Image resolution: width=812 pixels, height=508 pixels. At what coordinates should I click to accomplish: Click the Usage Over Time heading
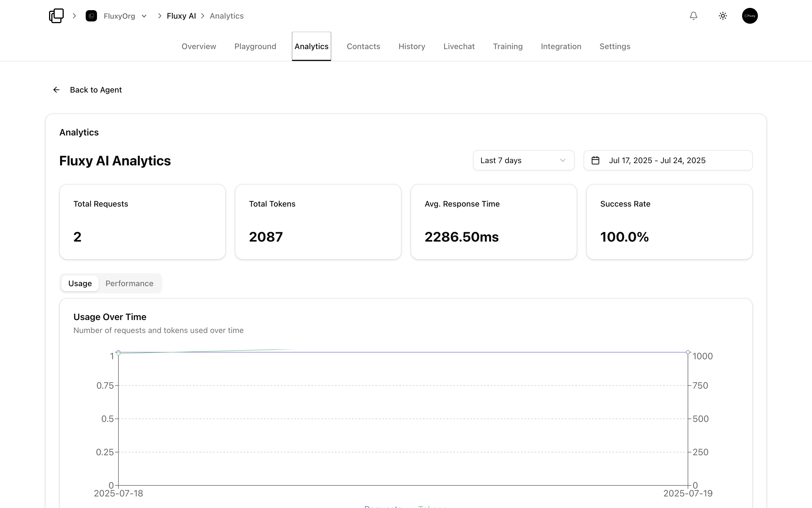110,317
